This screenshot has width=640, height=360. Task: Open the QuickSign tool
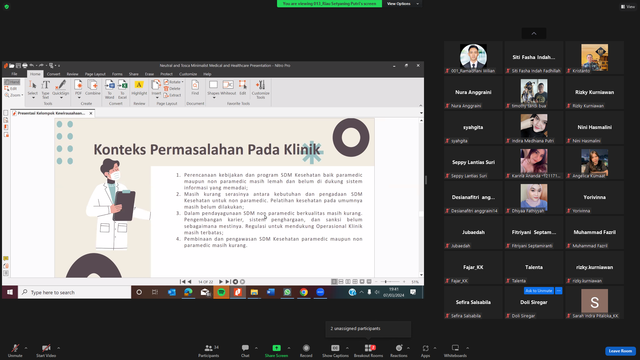[x=60, y=89]
